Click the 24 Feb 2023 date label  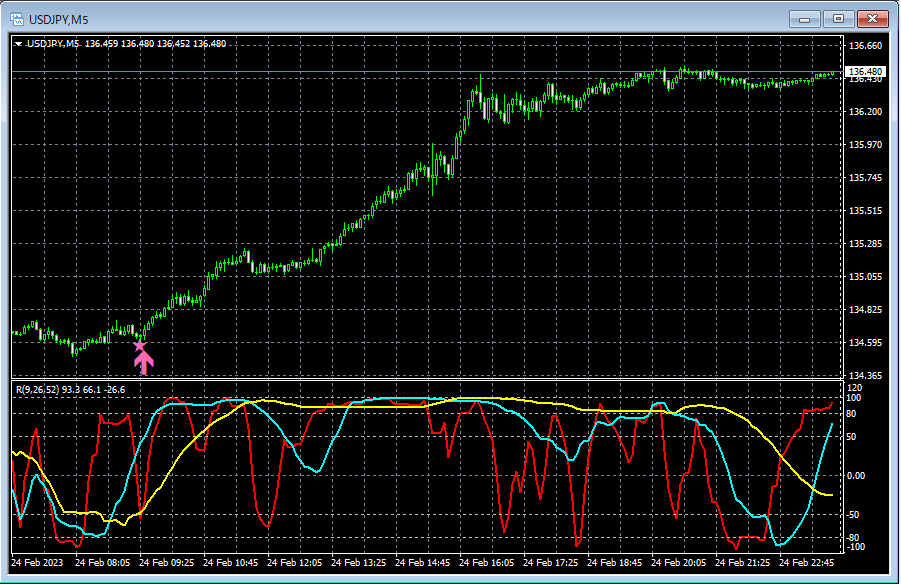pyautogui.click(x=38, y=563)
